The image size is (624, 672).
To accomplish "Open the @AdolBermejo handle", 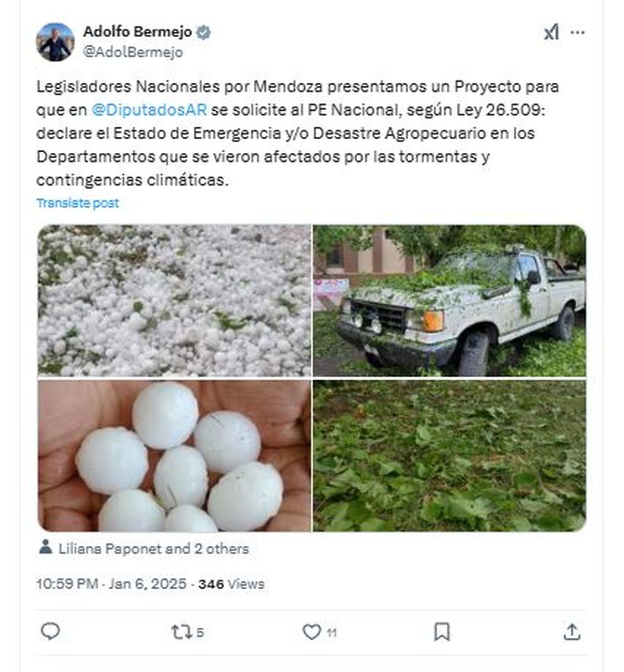I will point(133,52).
